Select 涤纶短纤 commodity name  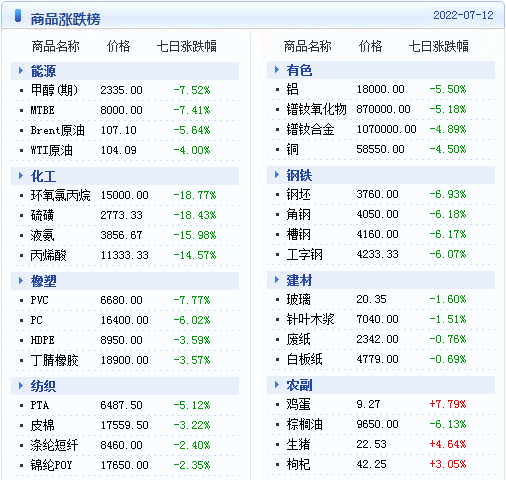[x=54, y=445]
